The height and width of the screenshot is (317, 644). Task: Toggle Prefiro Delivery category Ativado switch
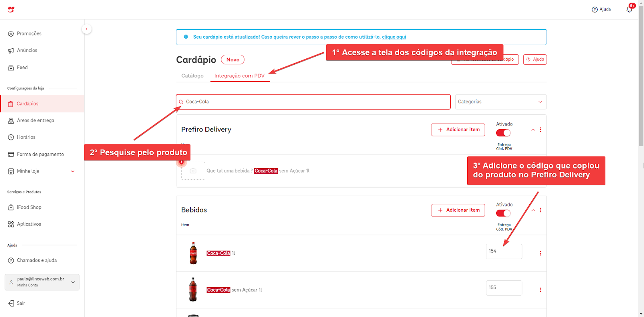pyautogui.click(x=503, y=133)
